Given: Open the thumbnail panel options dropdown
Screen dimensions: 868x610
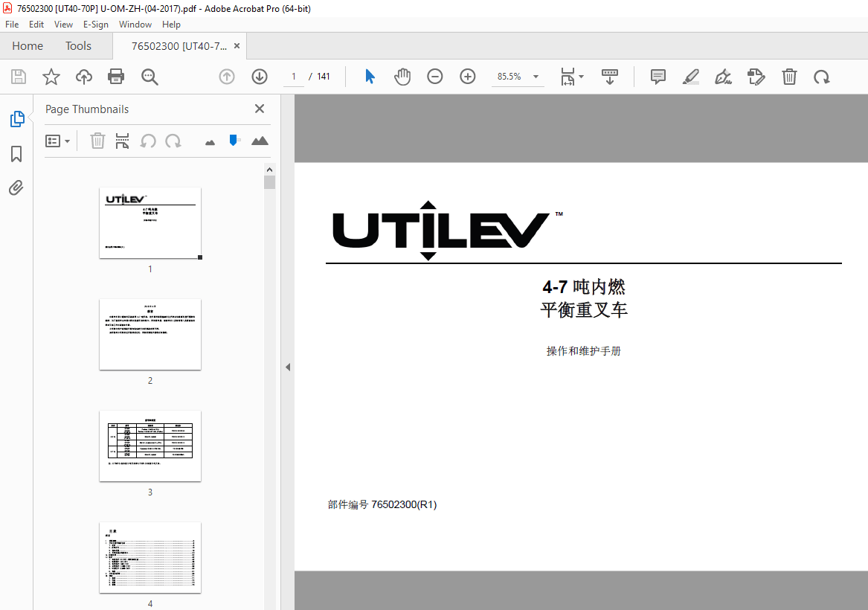Looking at the screenshot, I should click(x=57, y=141).
